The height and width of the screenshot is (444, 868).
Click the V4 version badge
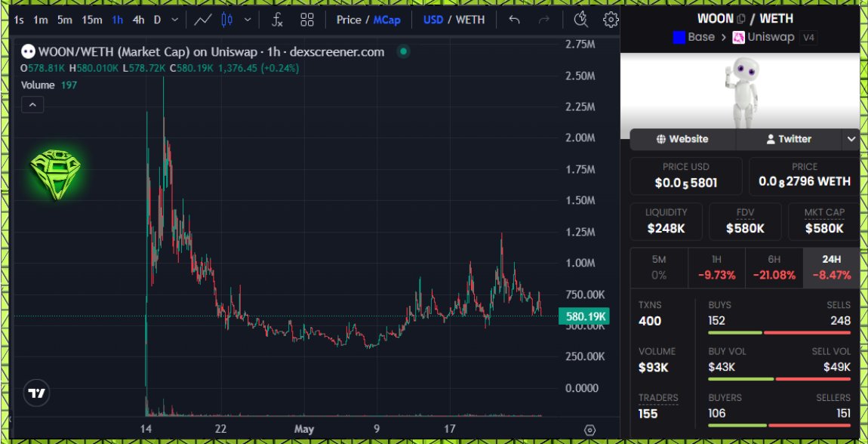(809, 39)
